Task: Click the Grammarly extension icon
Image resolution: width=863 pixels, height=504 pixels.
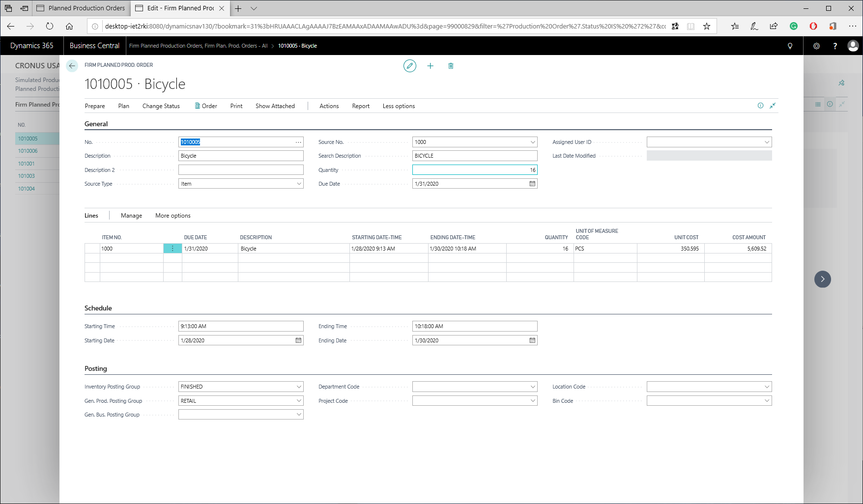Action: tap(794, 26)
